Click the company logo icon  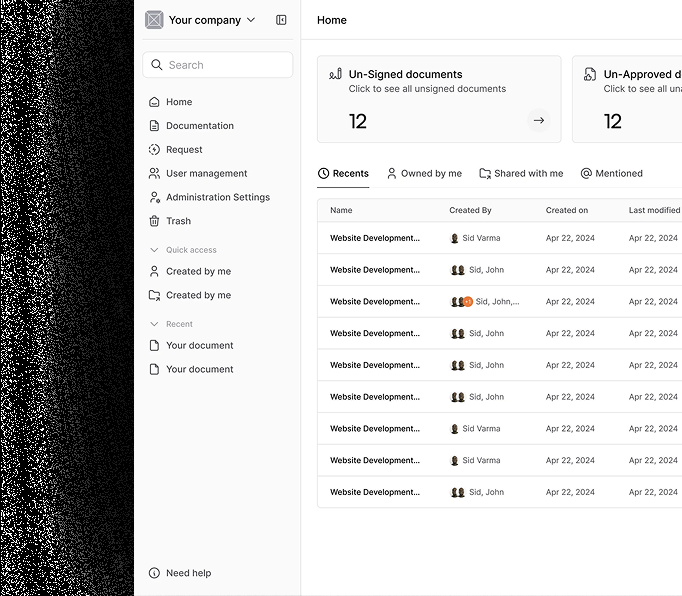pyautogui.click(x=154, y=20)
